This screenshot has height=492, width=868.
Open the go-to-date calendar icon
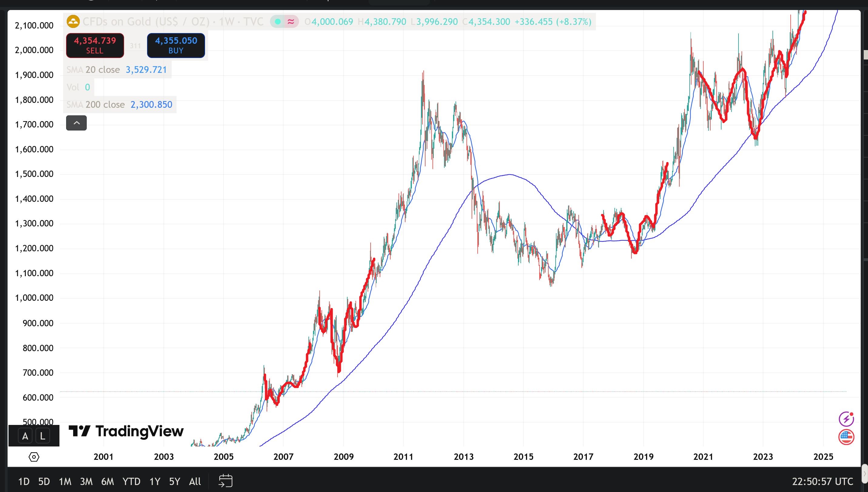click(226, 481)
